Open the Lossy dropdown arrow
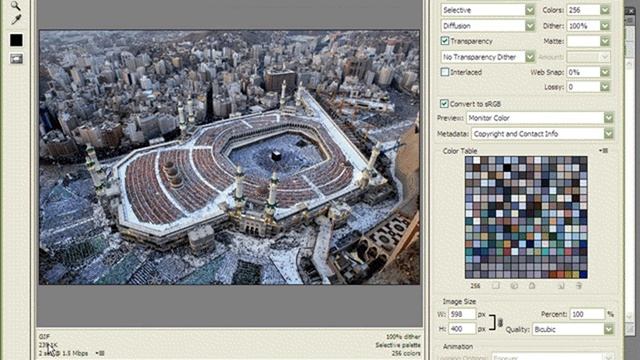The width and height of the screenshot is (640, 360). 605,87
